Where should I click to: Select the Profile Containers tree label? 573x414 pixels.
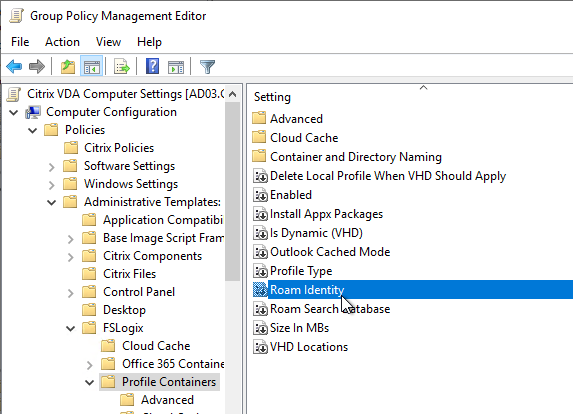tap(169, 382)
